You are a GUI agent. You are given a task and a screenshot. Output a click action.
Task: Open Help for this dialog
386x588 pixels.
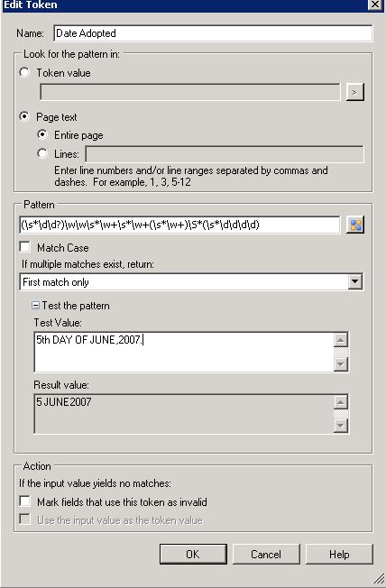tap(339, 555)
